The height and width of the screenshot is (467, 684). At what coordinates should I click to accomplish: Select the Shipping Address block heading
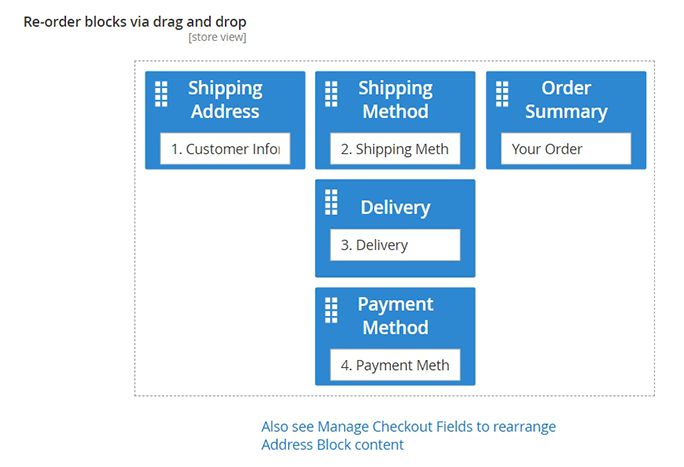(225, 99)
